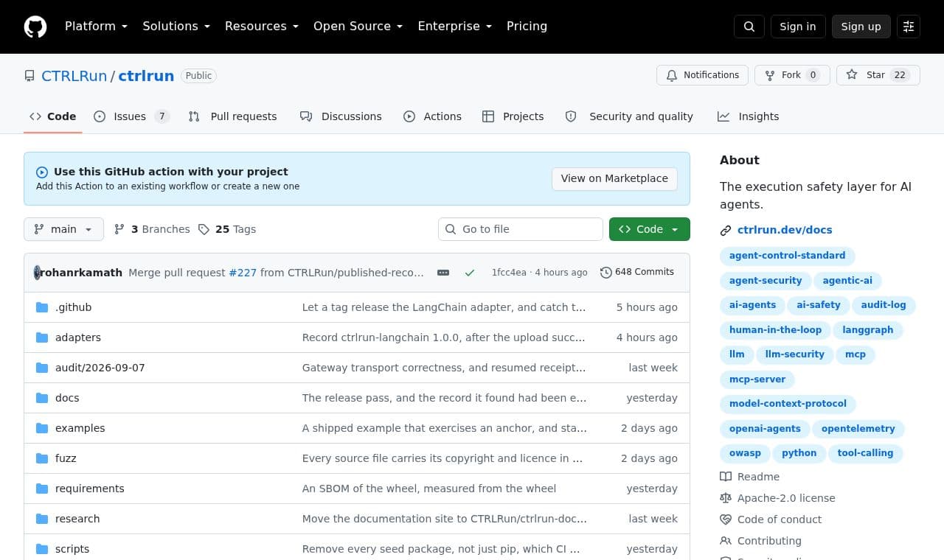Click View on Marketplace button
Viewport: 944px width, 560px height.
coord(614,178)
